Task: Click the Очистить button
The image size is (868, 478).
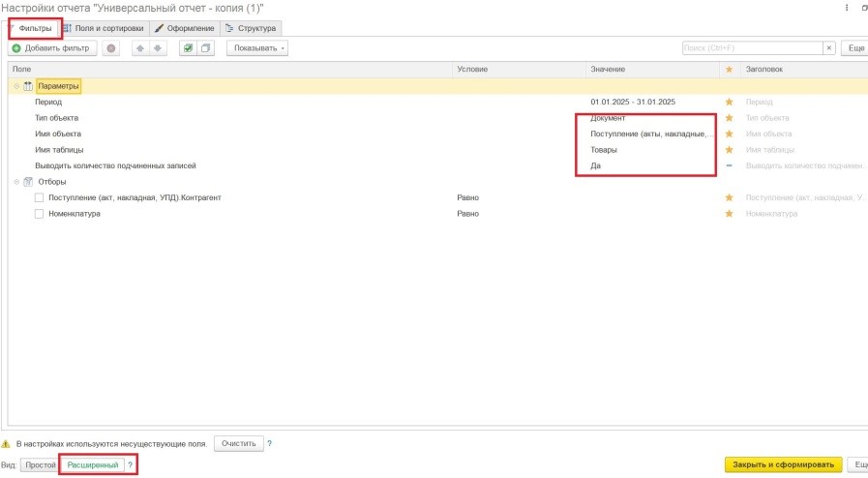Action: [237, 443]
